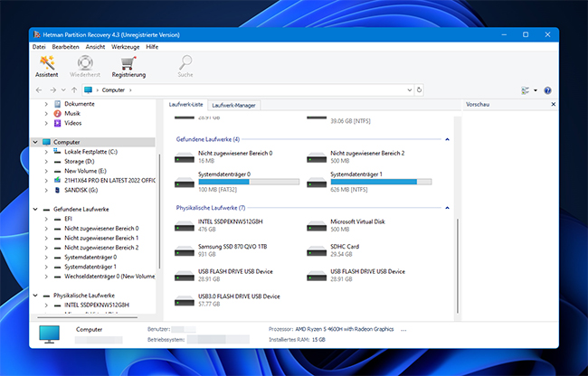Open the Hilfe menu

pos(152,47)
